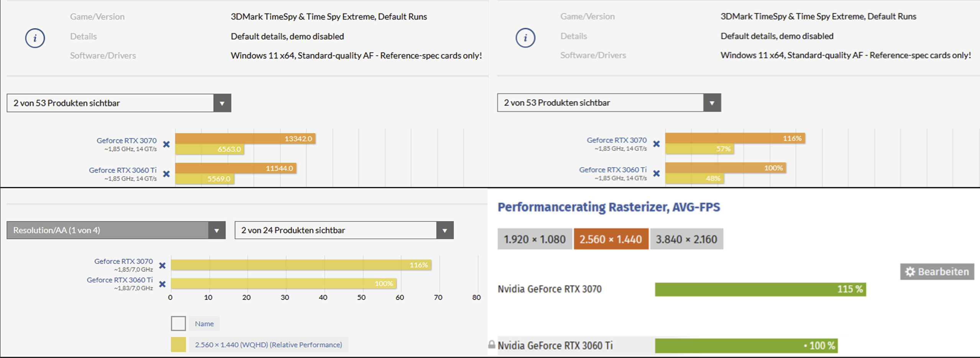The width and height of the screenshot is (980, 358).
Task: Remove Geforce RTX 3060 Ti beside the 11544.0 bar
Action: tap(166, 174)
